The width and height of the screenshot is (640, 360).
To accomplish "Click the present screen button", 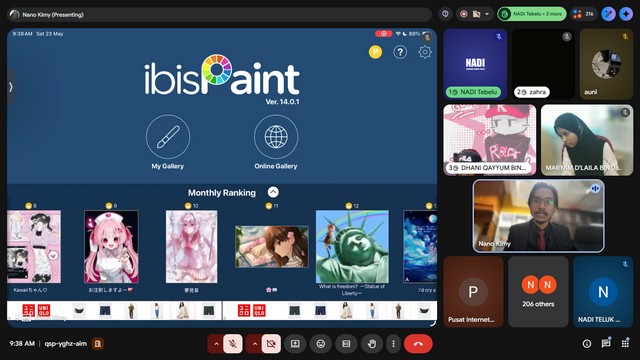I will pyautogui.click(x=295, y=344).
